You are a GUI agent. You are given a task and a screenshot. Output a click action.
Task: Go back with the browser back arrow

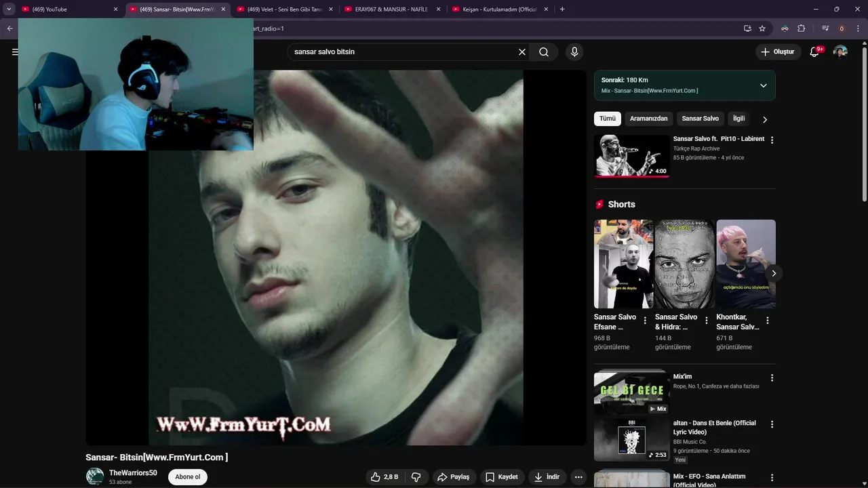tap(9, 28)
